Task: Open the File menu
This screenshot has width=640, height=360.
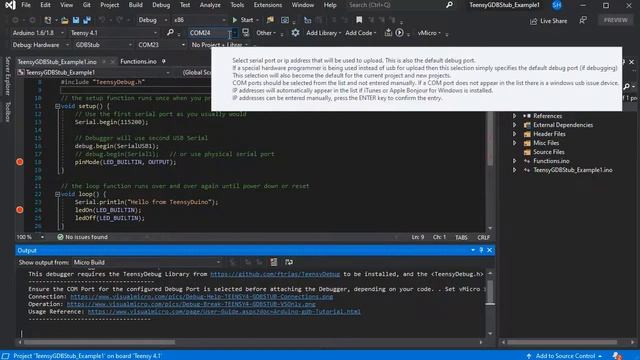Action: point(26,5)
